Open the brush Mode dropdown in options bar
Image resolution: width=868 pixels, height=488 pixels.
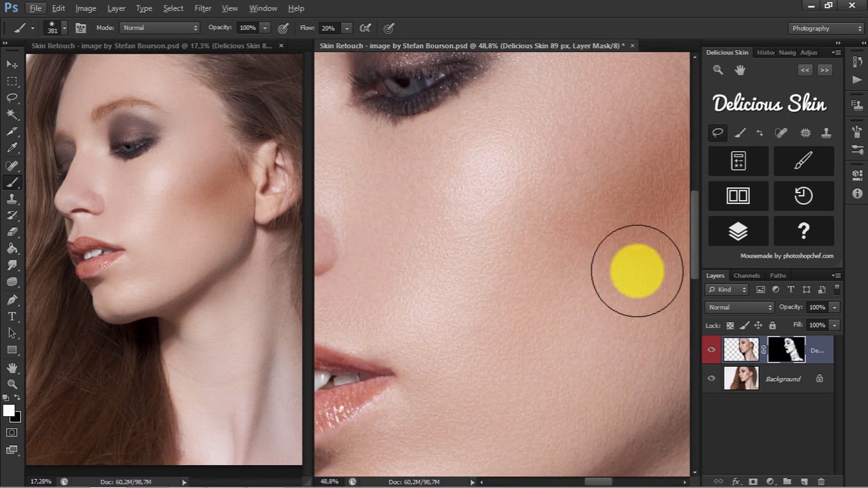pos(160,28)
